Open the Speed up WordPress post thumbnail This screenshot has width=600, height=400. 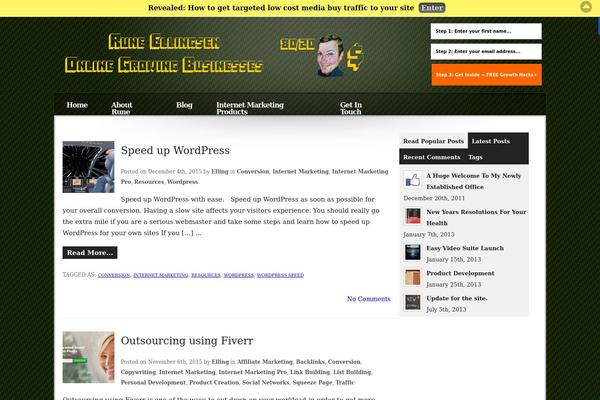coord(88,167)
